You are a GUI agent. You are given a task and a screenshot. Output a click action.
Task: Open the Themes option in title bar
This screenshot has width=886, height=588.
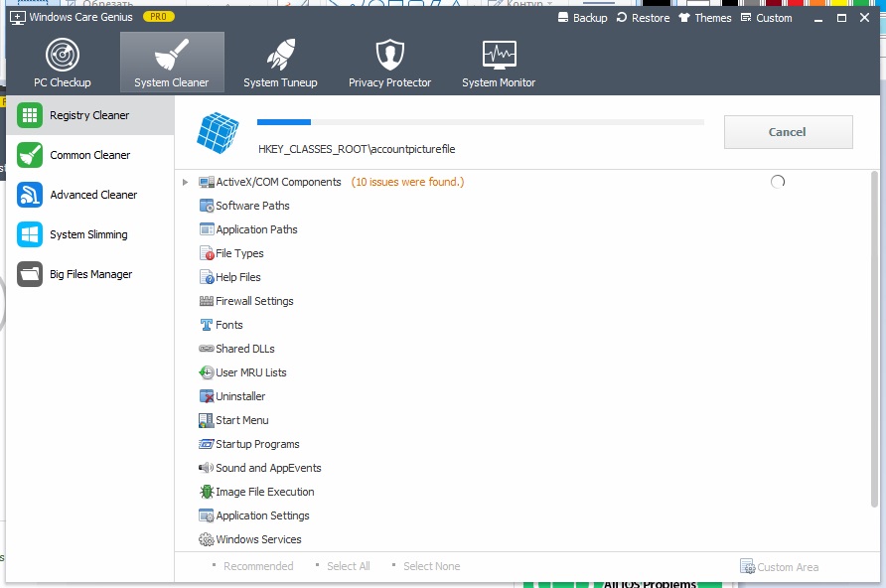[x=704, y=18]
